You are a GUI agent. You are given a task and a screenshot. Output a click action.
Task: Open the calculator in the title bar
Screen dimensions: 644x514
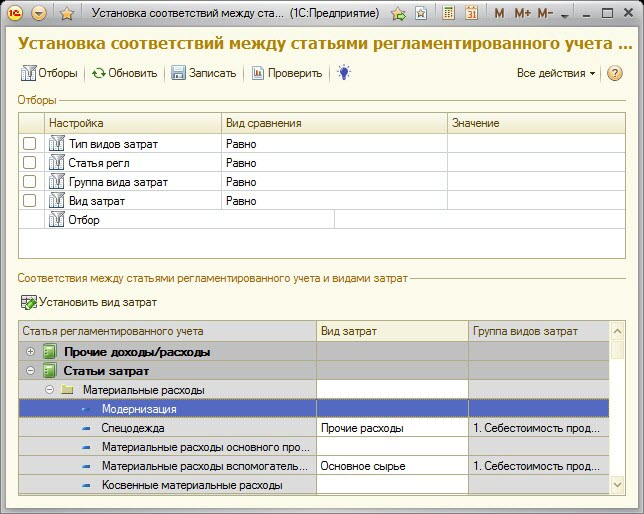[449, 14]
